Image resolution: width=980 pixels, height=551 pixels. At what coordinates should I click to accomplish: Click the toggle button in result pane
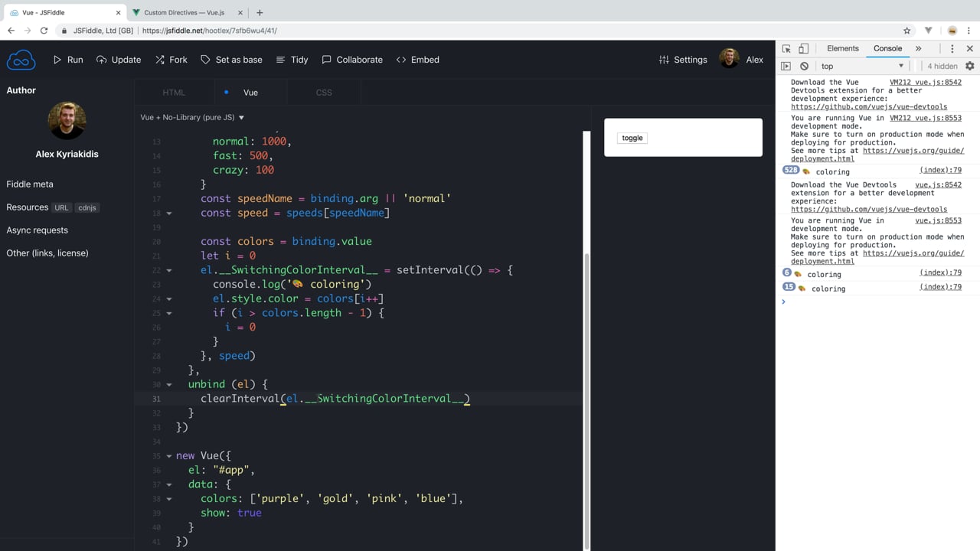tap(632, 138)
